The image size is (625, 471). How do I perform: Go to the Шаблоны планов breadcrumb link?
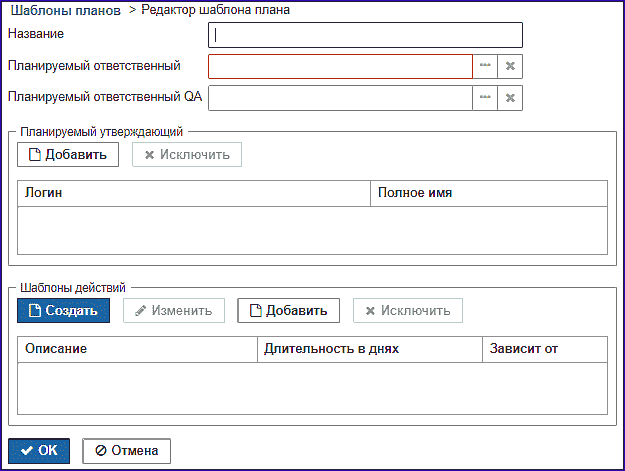tap(66, 11)
